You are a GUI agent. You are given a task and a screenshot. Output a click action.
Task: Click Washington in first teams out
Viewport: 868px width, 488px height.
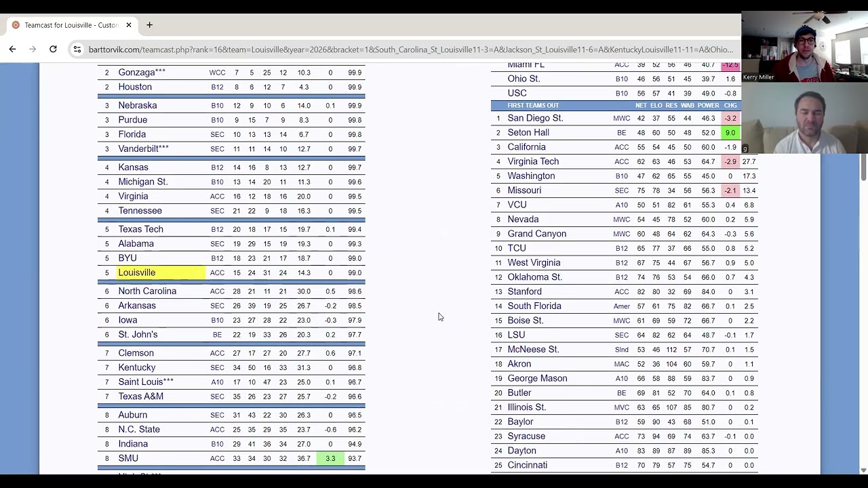531,176
